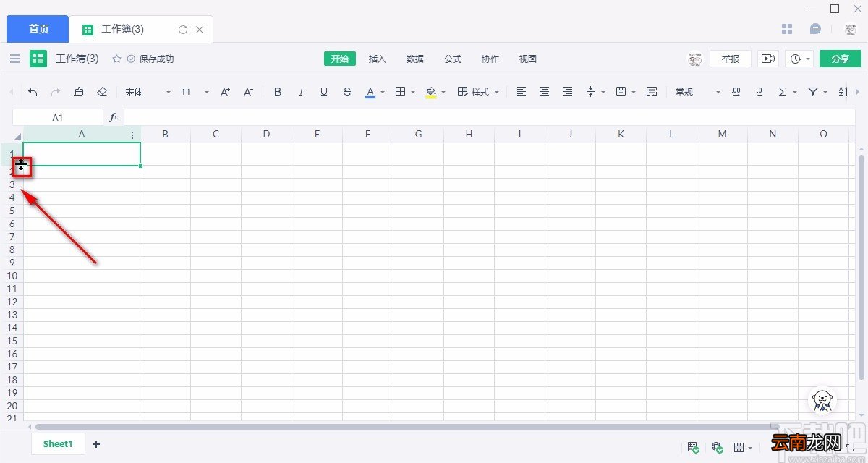868x463 pixels.
Task: Toggle underline formatting
Action: (324, 92)
